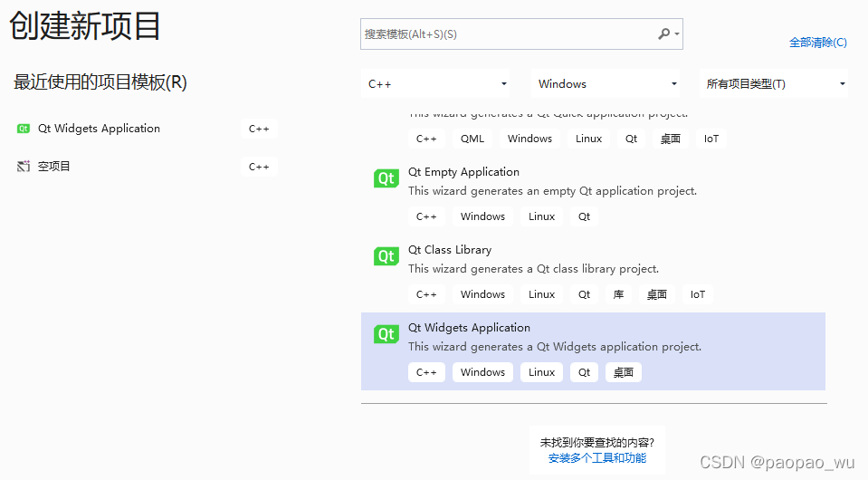Click the Qt tag under Qt Empty Application
The width and height of the screenshot is (868, 480).
coord(584,216)
